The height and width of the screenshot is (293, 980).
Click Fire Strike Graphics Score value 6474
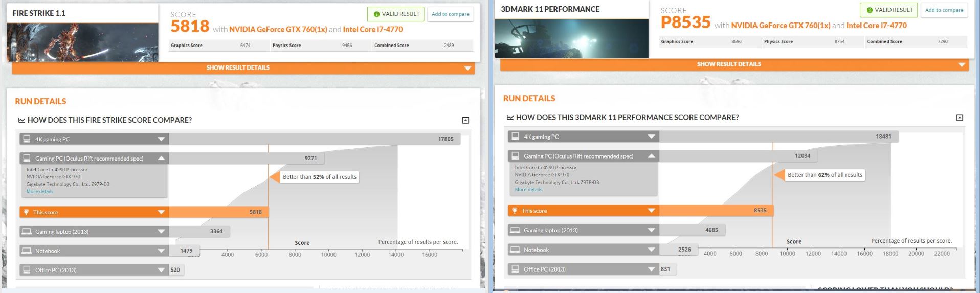pyautogui.click(x=246, y=46)
